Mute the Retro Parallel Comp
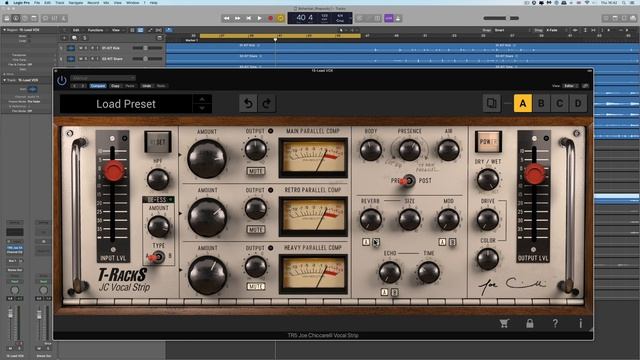 click(256, 230)
